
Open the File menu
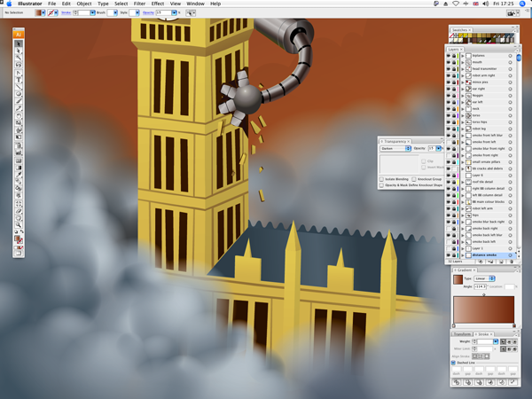point(52,4)
